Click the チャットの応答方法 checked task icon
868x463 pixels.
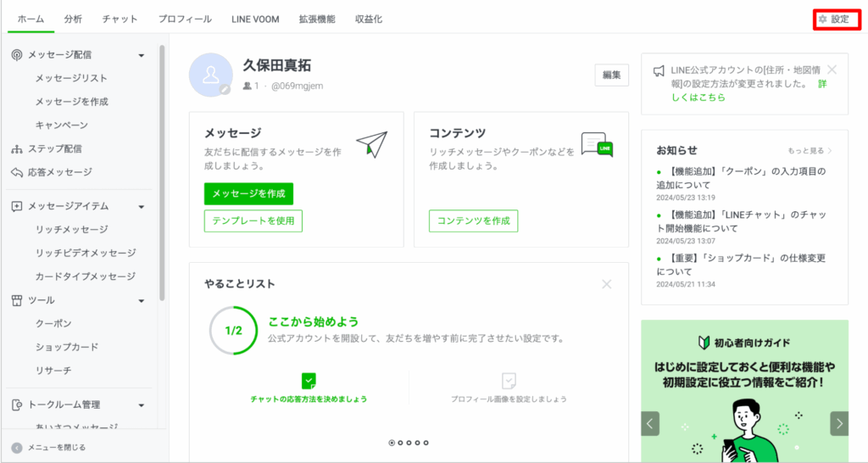[x=309, y=381]
